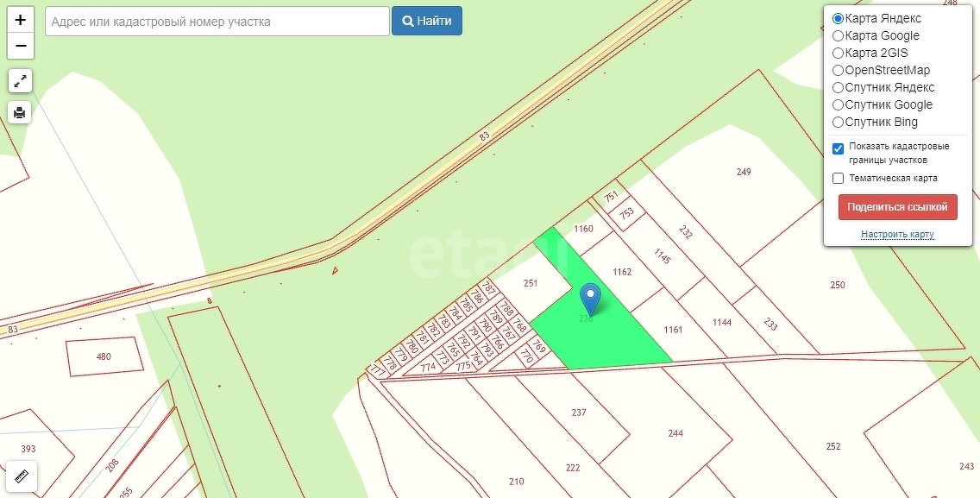Uncheck Показать кадастровые границы участков

tap(839, 149)
